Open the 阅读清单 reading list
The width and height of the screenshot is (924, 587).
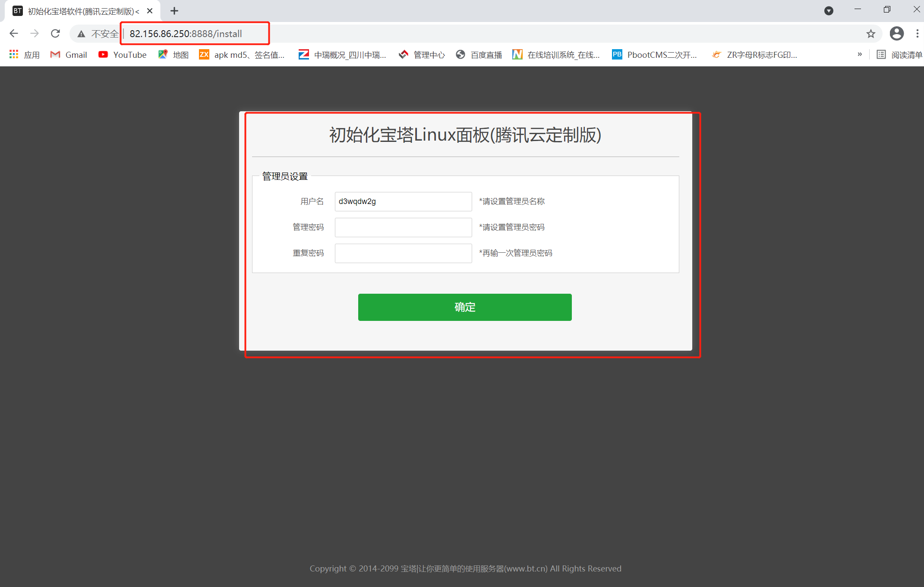tap(899, 55)
